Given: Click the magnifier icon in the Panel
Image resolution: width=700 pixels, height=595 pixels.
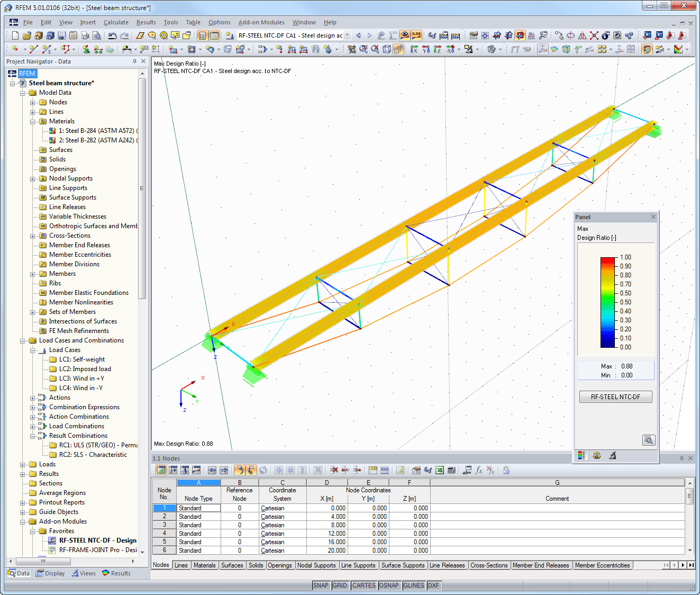Looking at the screenshot, I should [x=649, y=440].
